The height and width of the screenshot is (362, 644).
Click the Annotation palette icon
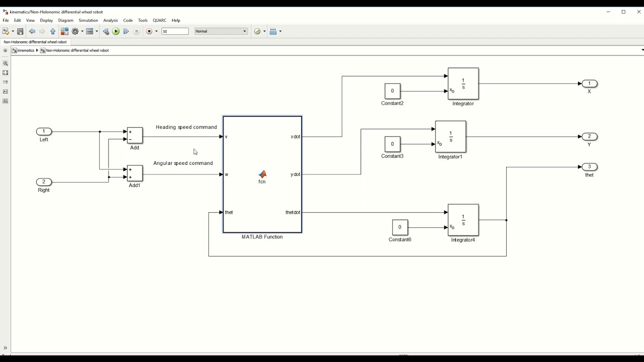pos(6,92)
